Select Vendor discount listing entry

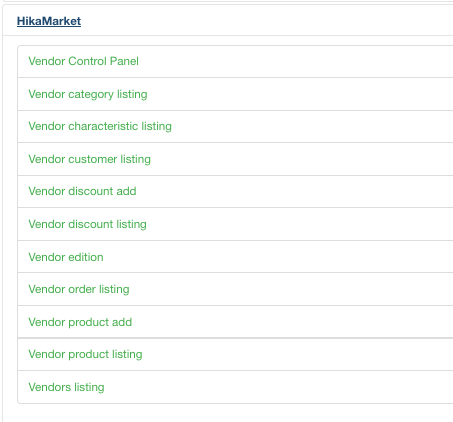pos(87,224)
